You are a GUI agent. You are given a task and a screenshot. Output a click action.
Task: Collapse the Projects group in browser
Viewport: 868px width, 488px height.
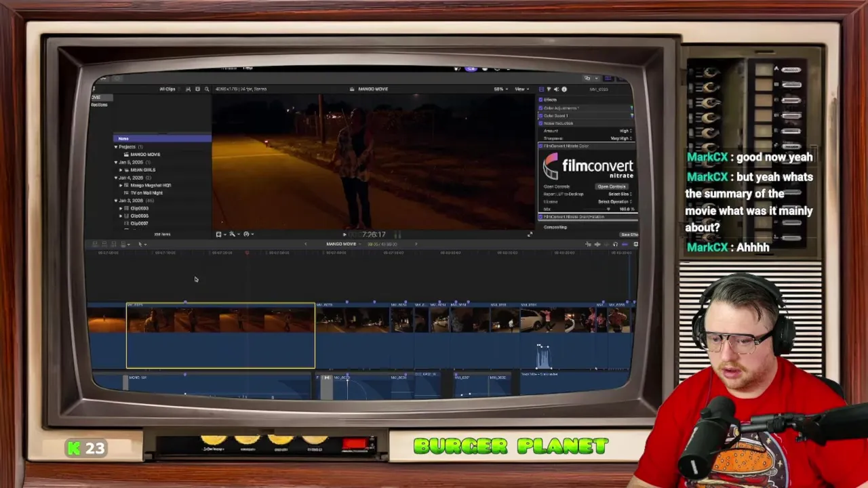pyautogui.click(x=116, y=146)
